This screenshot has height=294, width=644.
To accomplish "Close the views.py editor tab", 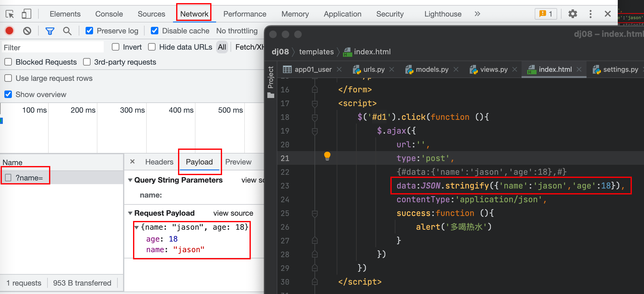I will pyautogui.click(x=515, y=69).
